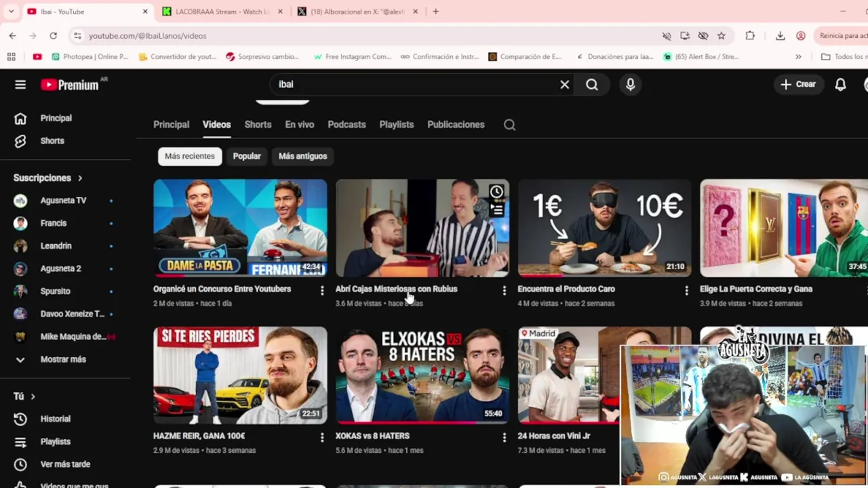Screen dimensions: 868x488
Task: Select the Más antiguos filter chip
Action: [x=302, y=156]
